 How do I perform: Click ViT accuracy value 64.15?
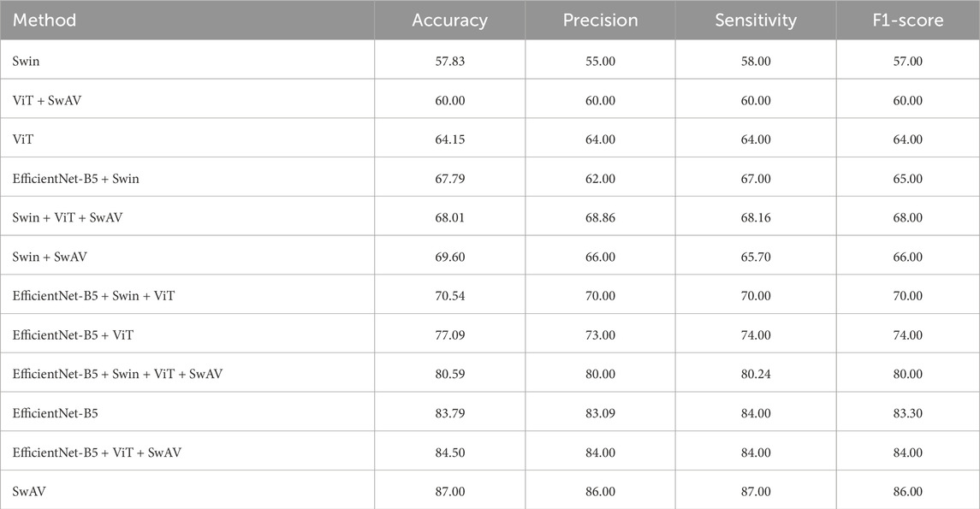click(x=450, y=139)
